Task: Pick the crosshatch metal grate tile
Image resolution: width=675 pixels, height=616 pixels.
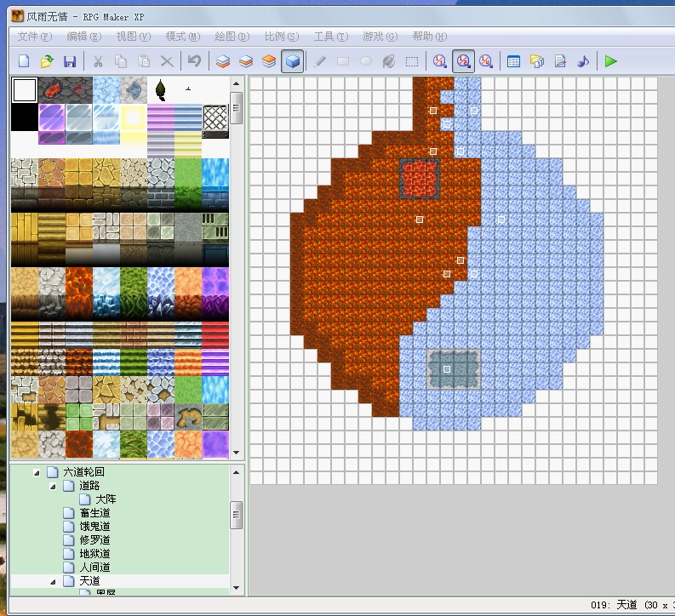Action: click(x=215, y=117)
